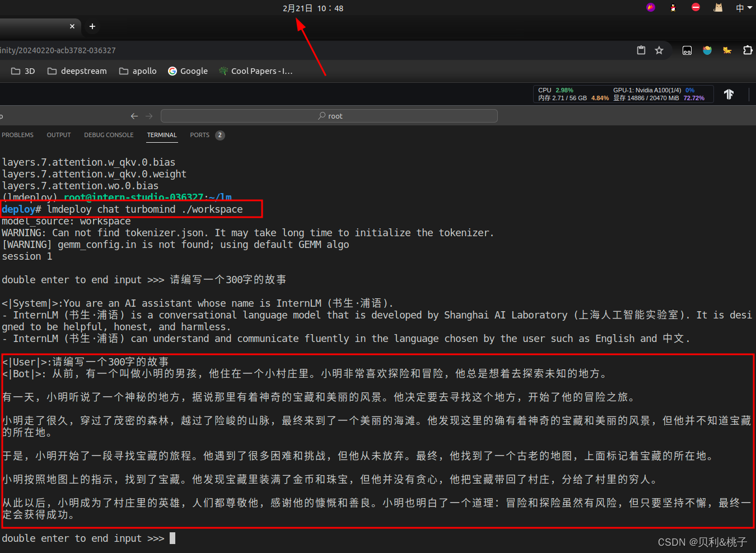The height and width of the screenshot is (553, 756).
Task: Select the TERMINAL panel tab
Action: point(162,135)
